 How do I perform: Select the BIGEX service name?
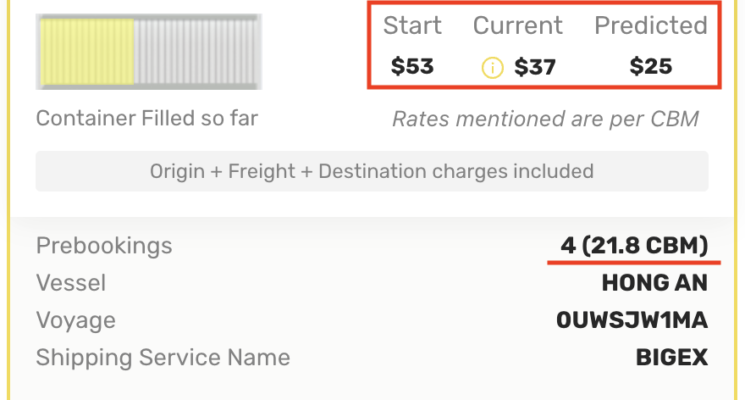coord(671,357)
